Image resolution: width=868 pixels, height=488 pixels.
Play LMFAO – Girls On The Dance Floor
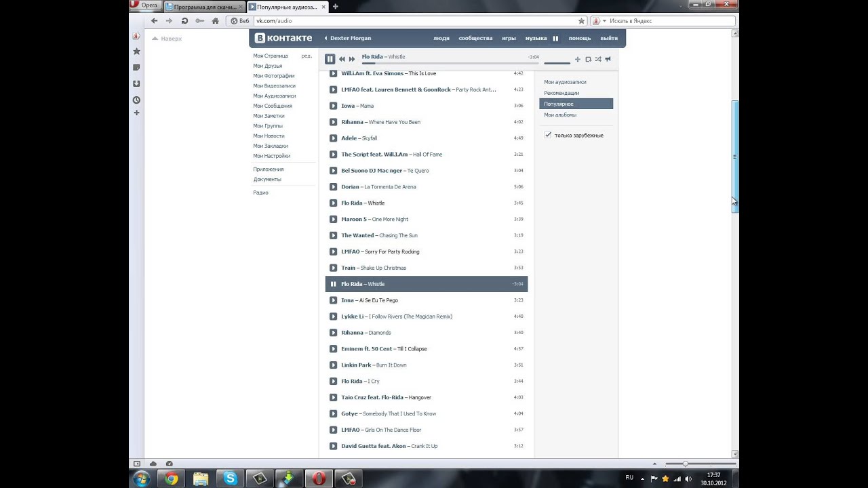[333, 430]
